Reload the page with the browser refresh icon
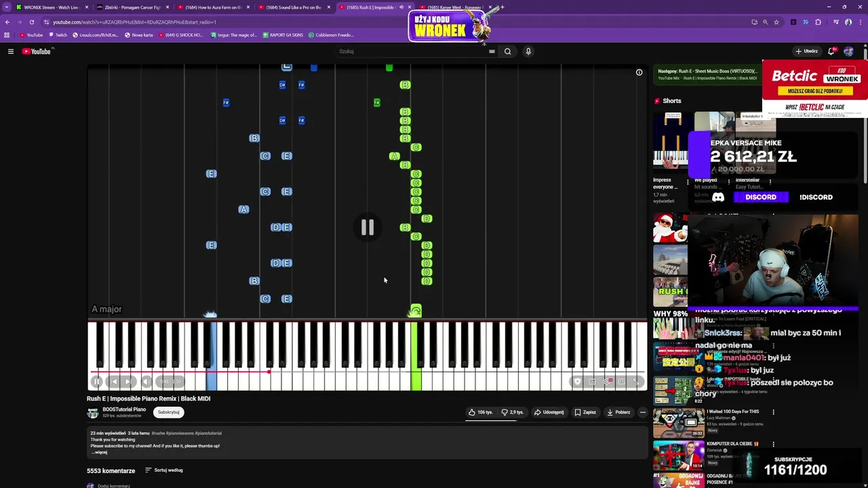This screenshot has width=868, height=488. [31, 22]
